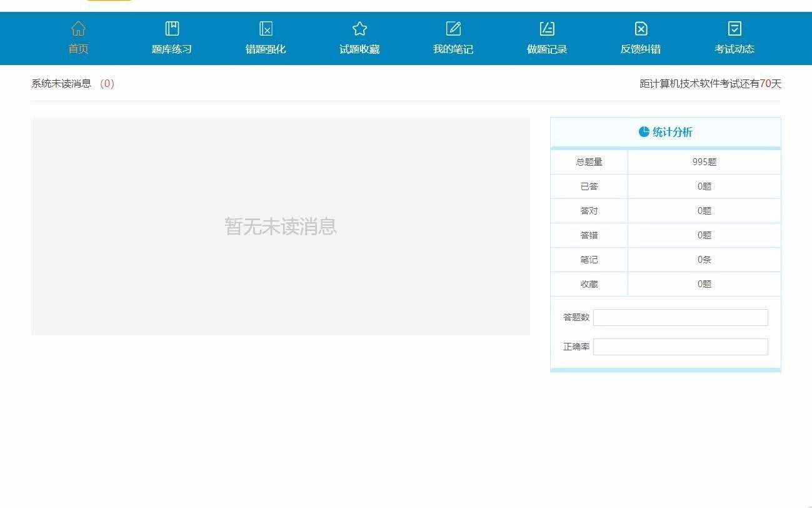Click the exam news checklist icon
The width and height of the screenshot is (812, 508).
(734, 28)
